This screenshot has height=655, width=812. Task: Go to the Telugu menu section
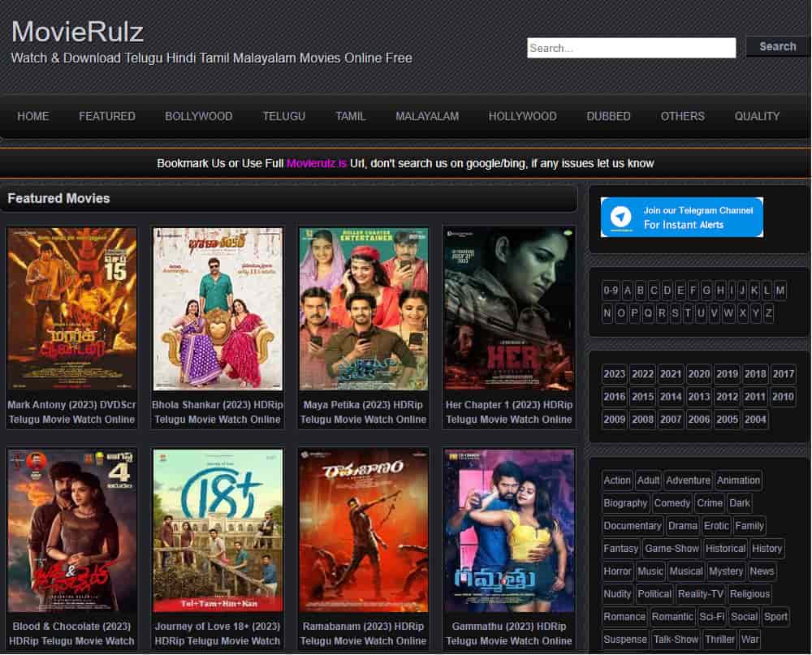(284, 116)
